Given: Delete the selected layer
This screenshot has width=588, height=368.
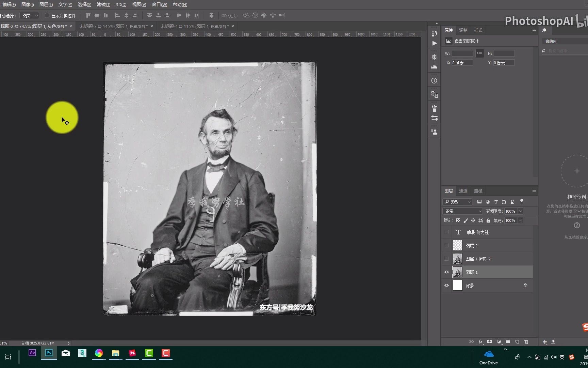Looking at the screenshot, I should coord(526,341).
